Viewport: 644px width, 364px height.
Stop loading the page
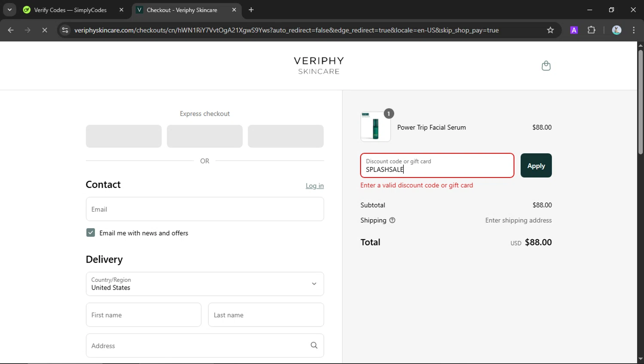click(44, 30)
